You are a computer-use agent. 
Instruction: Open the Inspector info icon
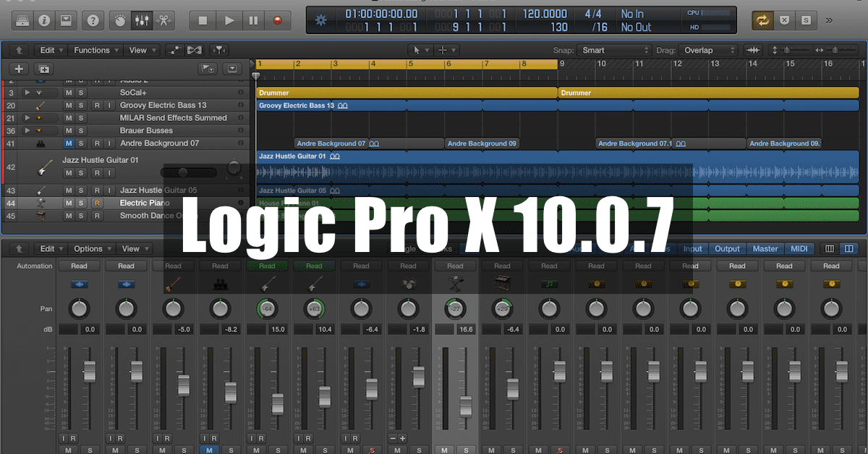point(44,20)
